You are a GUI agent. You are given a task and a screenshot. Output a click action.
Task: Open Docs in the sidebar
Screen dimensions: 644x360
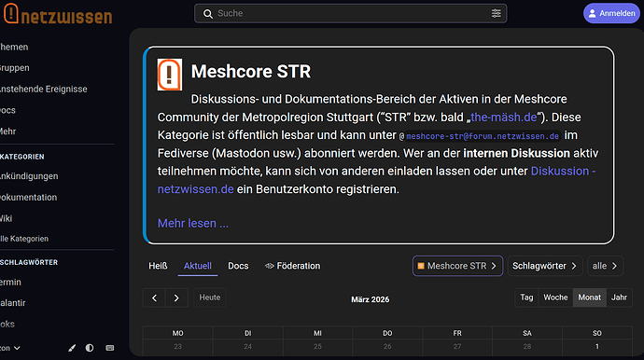7,110
